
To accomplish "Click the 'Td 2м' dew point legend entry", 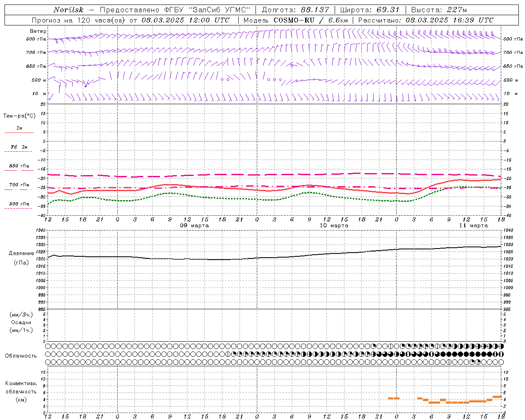I will [19, 147].
